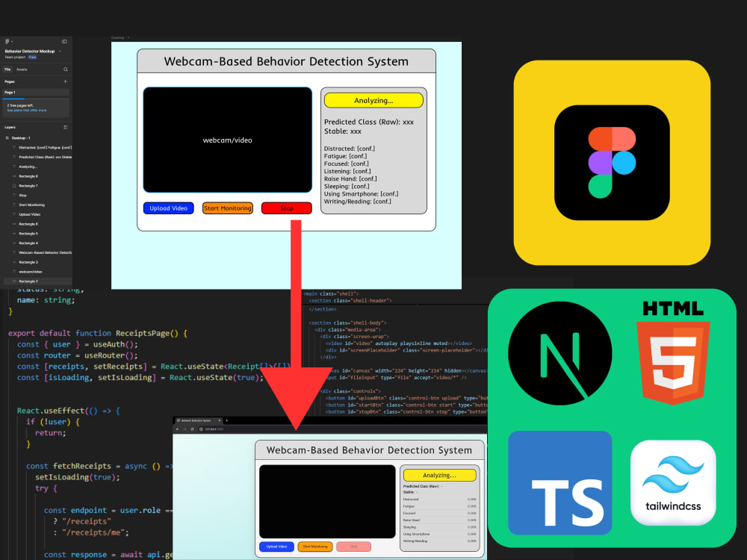Click the black video preview in browser
747x560 pixels.
pos(327,502)
